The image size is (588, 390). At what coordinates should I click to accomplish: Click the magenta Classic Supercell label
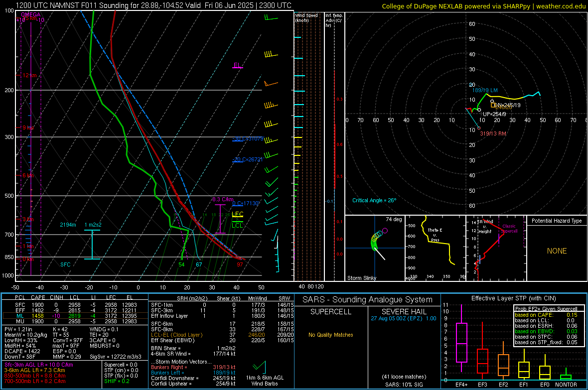pyautogui.click(x=509, y=229)
